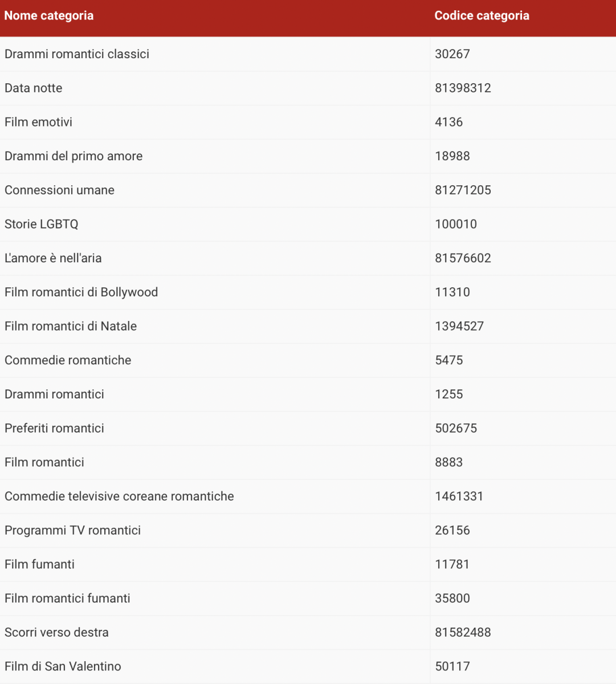
Task: Click code 11310 for Bollywood romantic films
Action: [x=452, y=292]
